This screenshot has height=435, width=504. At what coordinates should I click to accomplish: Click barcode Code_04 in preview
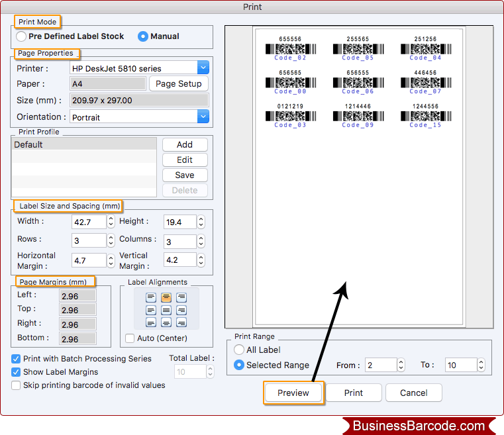pyautogui.click(x=425, y=48)
